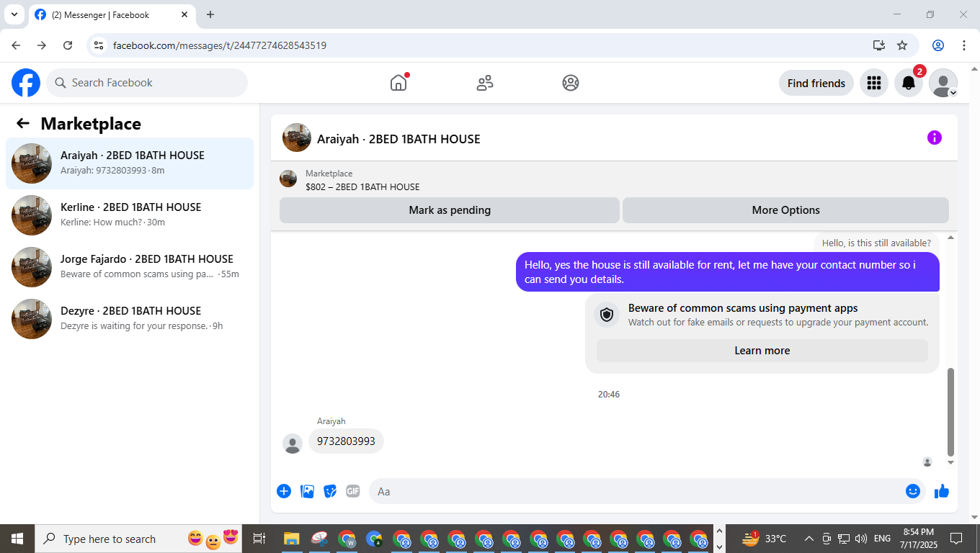
Task: Click the purple house available reply message
Action: (x=728, y=272)
